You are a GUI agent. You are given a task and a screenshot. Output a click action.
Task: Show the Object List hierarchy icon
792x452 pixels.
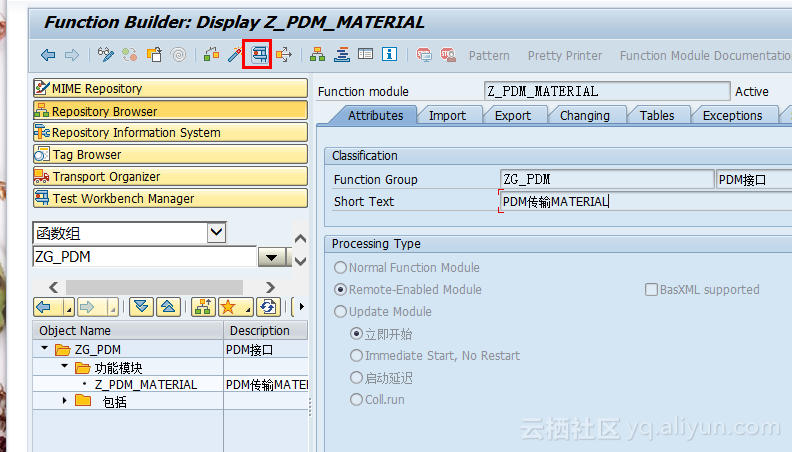coord(317,55)
